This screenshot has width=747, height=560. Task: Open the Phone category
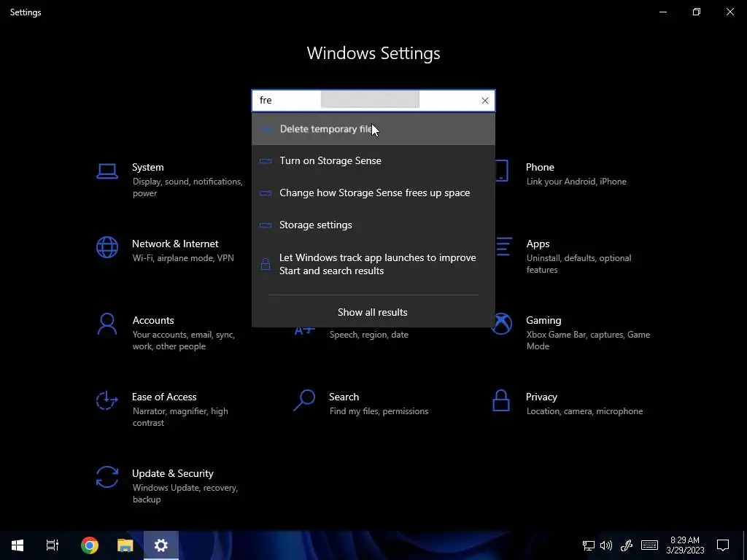coord(540,167)
